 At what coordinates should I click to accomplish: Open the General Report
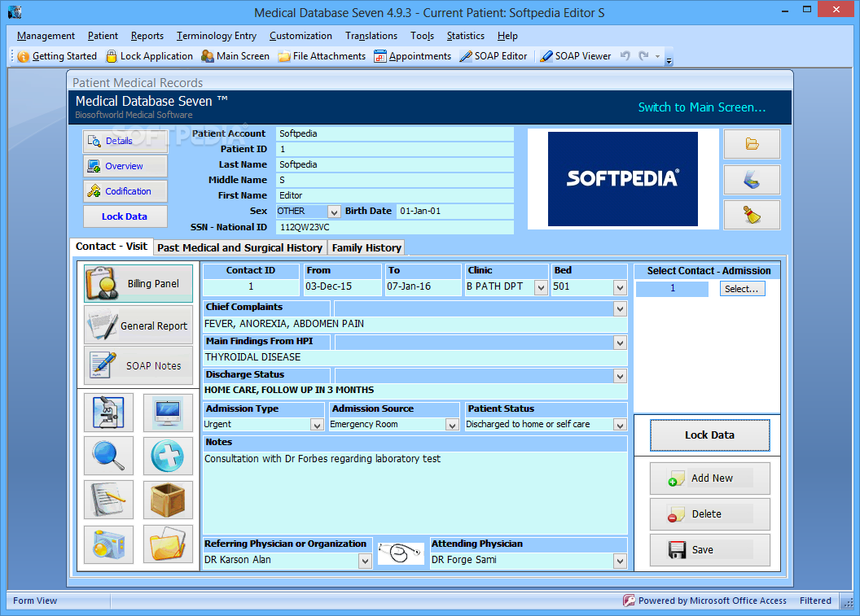click(138, 325)
